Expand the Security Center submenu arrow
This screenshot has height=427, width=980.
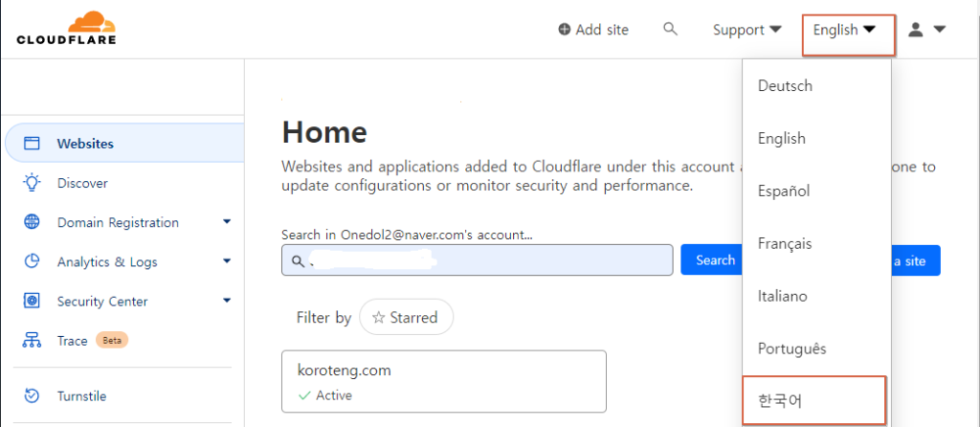[x=227, y=301]
